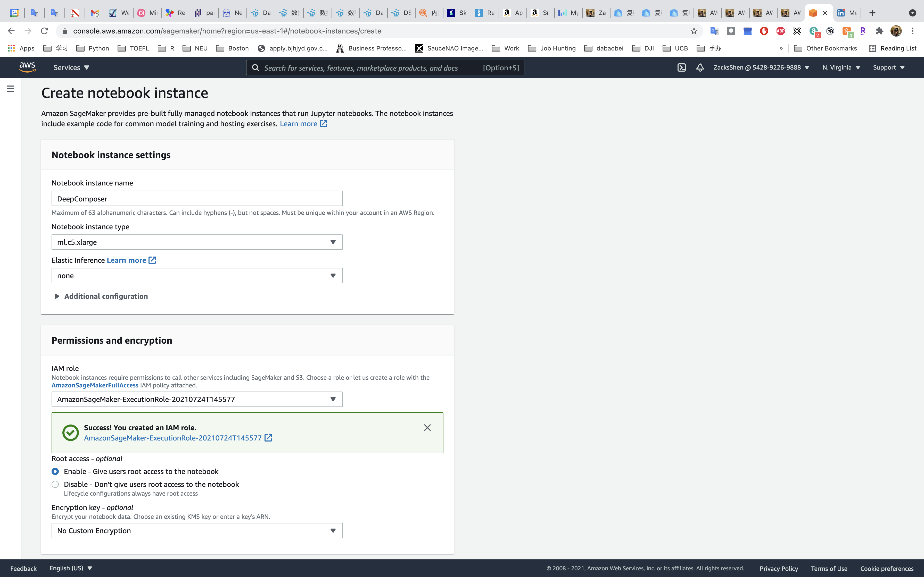Image resolution: width=924 pixels, height=577 pixels.
Task: Open the N. Virginia region menu
Action: (x=841, y=67)
